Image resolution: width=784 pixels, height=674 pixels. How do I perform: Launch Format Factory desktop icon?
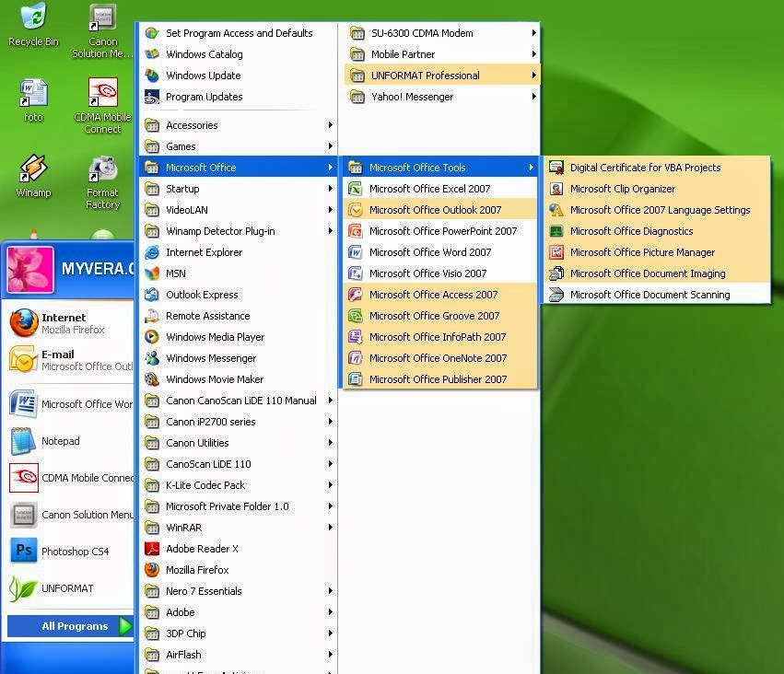pos(102,168)
